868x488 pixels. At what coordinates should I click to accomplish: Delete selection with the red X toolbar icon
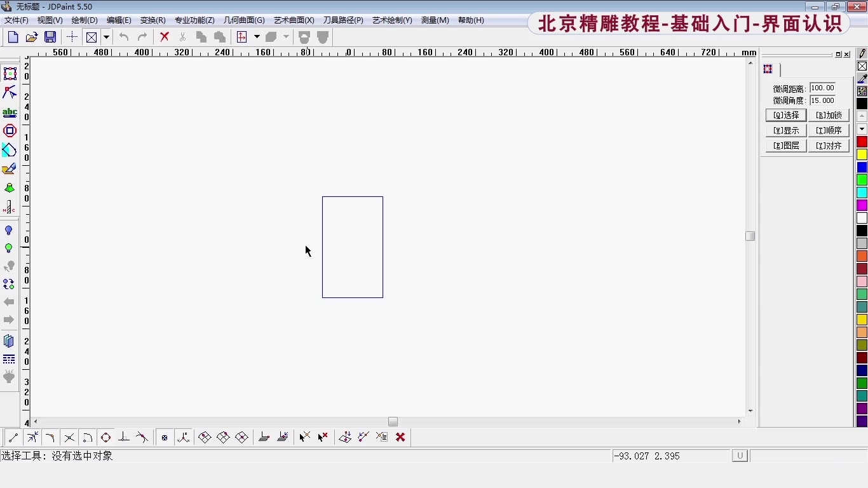point(165,37)
